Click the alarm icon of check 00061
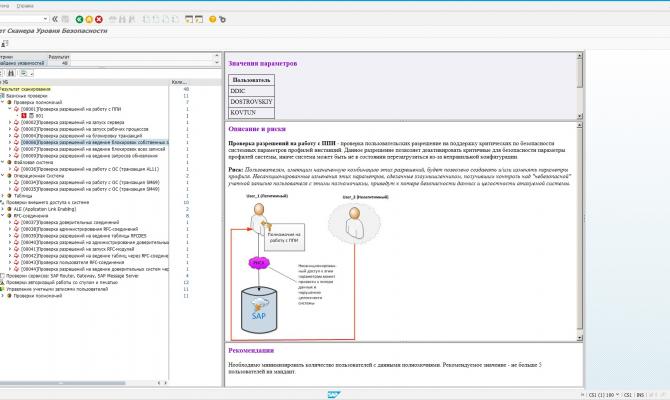 [x=17, y=109]
